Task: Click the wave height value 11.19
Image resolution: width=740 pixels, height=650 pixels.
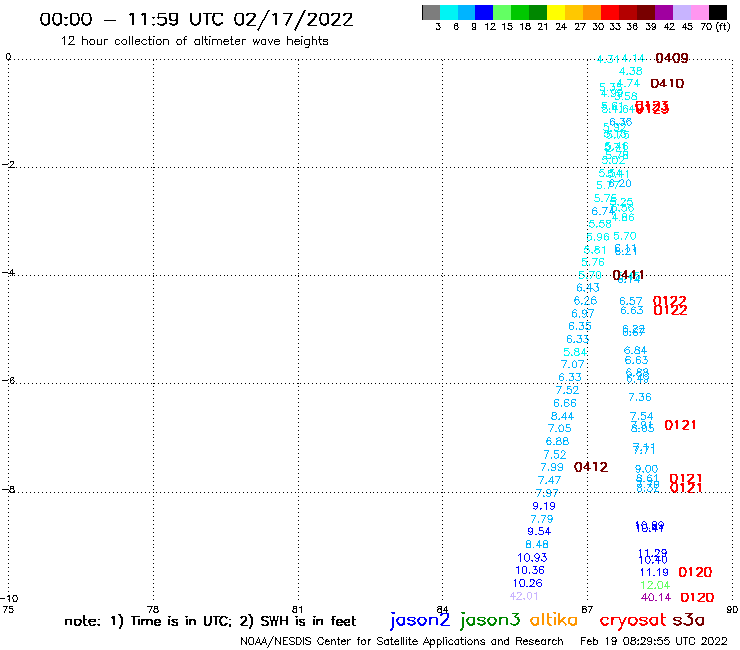Action: pos(654,572)
